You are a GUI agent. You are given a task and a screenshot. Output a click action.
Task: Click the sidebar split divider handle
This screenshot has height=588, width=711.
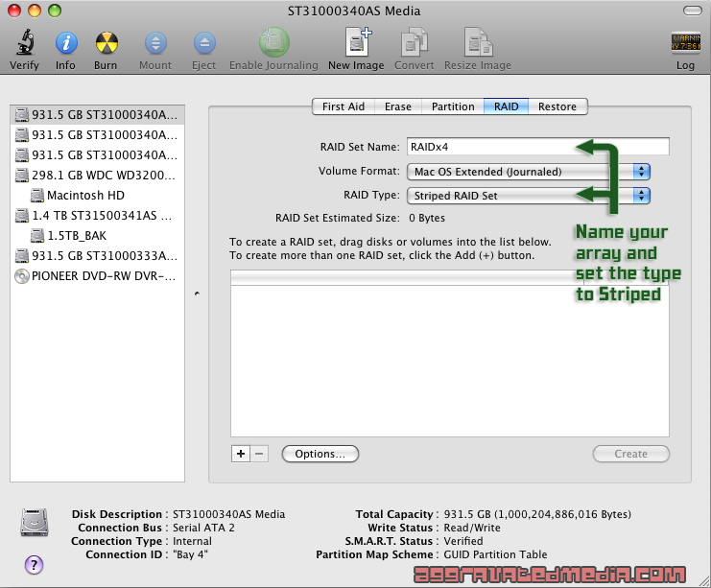197,294
